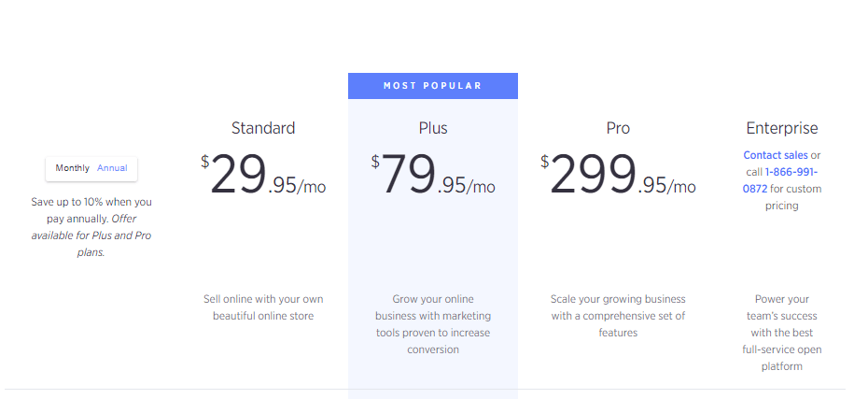The image size is (868, 399).
Task: Click the 'Grow your online business' description
Action: [x=433, y=324]
